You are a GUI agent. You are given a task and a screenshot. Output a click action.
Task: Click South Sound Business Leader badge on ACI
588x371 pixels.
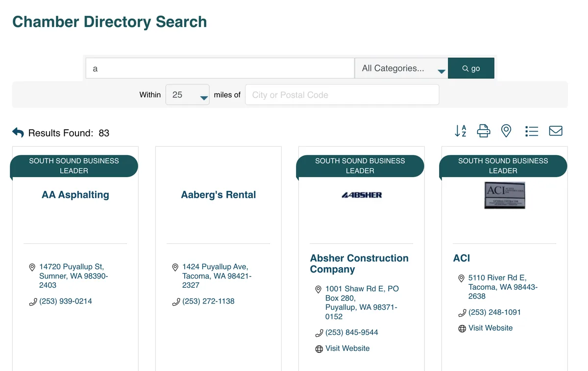[x=503, y=166]
